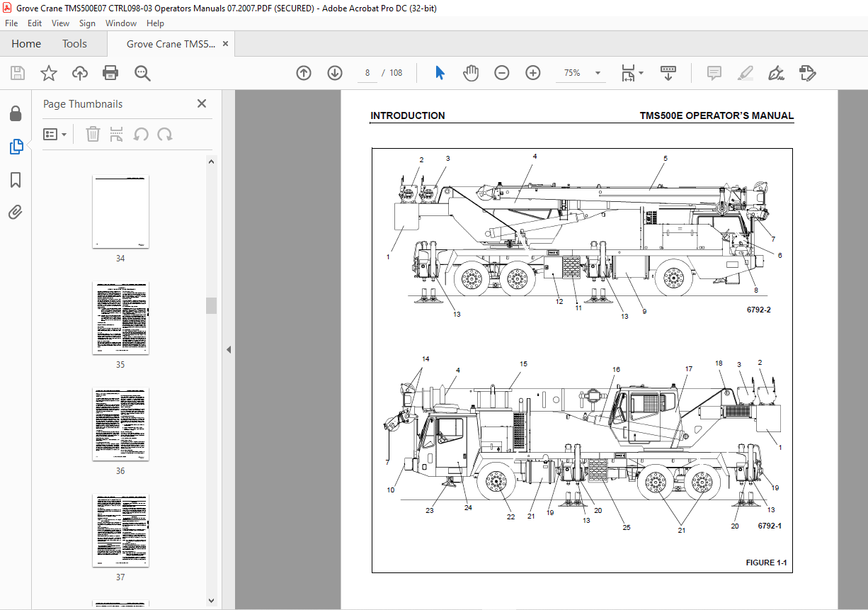Image resolution: width=868 pixels, height=610 pixels.
Task: Click the Page Thumbnails panel title
Action: [83, 103]
